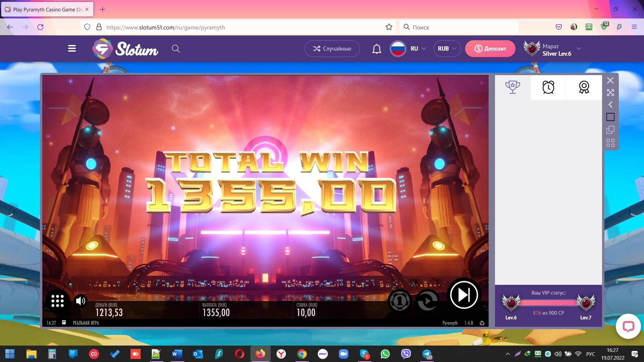Select the two-window layout icon
644x362 pixels.
click(610, 130)
